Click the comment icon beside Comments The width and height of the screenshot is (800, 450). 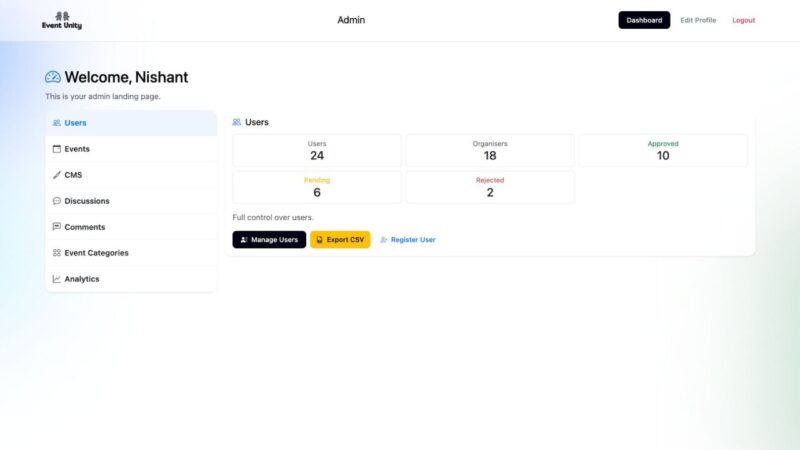[57, 227]
